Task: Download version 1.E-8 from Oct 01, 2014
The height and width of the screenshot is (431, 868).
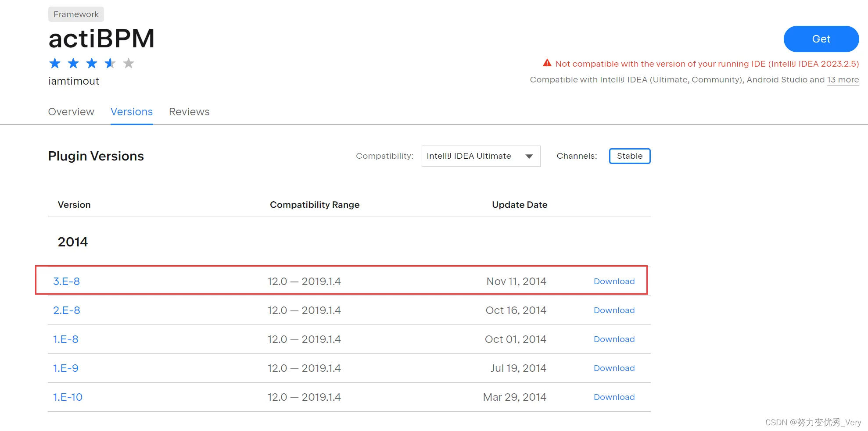Action: click(x=614, y=339)
